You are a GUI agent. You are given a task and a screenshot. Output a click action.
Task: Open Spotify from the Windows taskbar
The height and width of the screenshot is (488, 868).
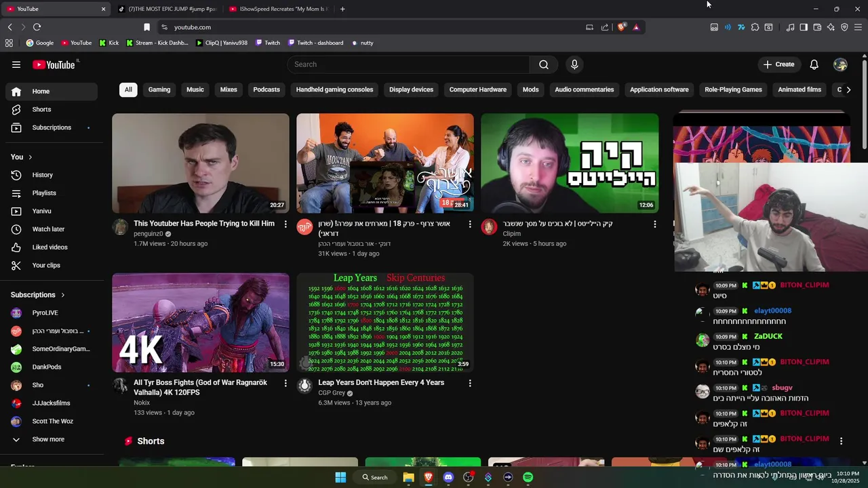pos(528,477)
